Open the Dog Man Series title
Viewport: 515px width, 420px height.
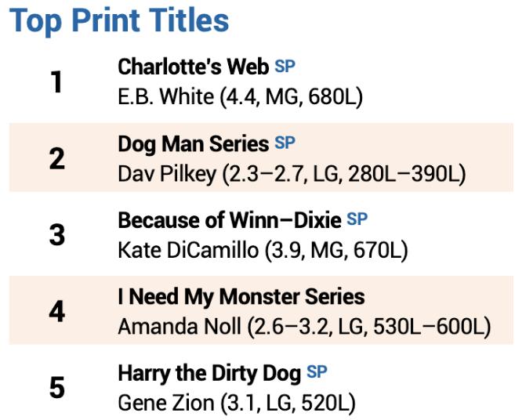coord(193,144)
